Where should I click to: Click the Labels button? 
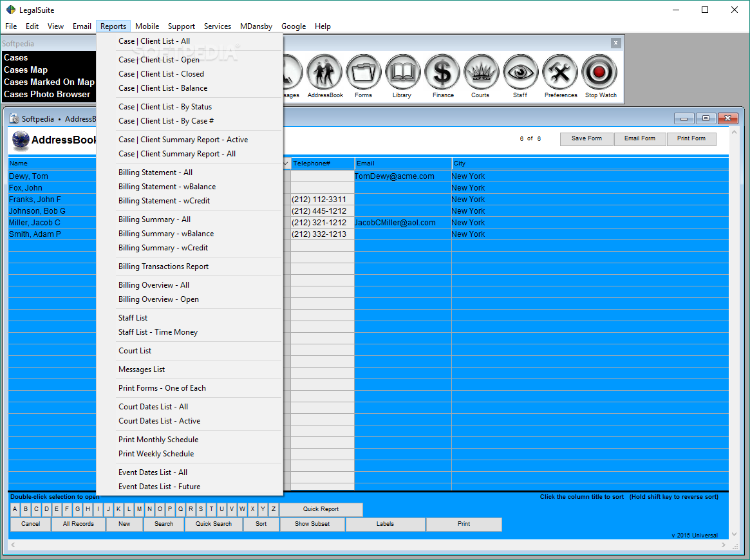tap(385, 524)
